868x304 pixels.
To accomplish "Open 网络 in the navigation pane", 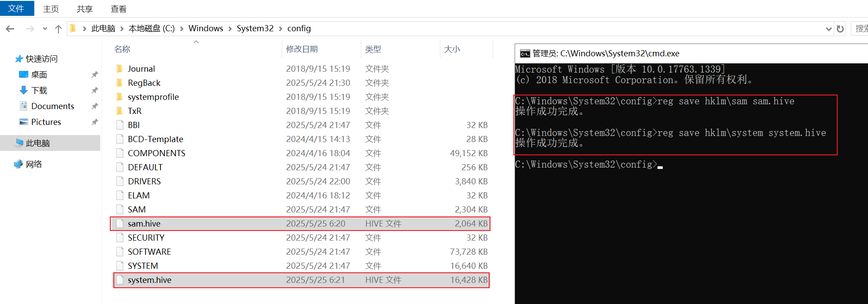I will tap(34, 164).
